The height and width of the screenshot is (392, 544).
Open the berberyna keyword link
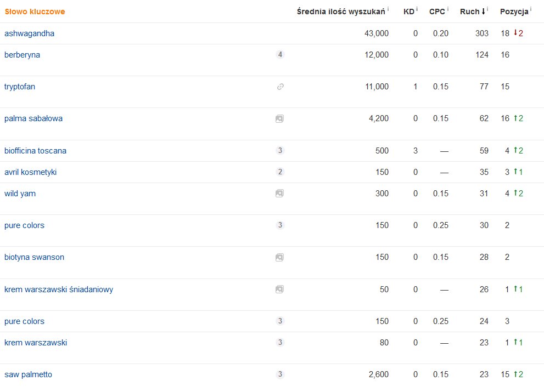tap(22, 55)
